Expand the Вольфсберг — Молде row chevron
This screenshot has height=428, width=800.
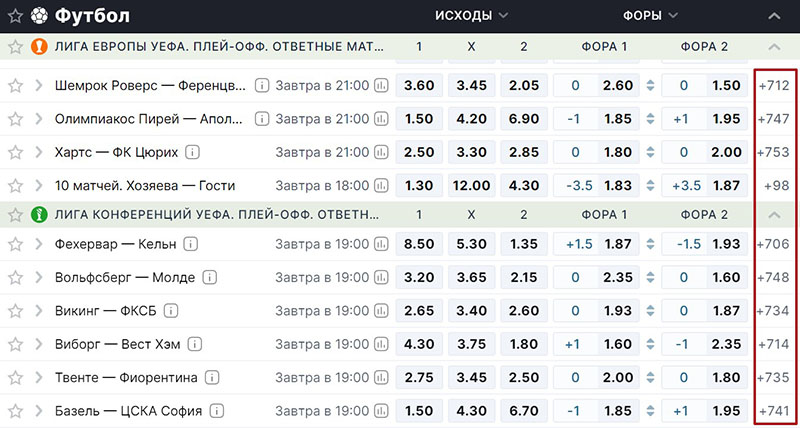39,278
